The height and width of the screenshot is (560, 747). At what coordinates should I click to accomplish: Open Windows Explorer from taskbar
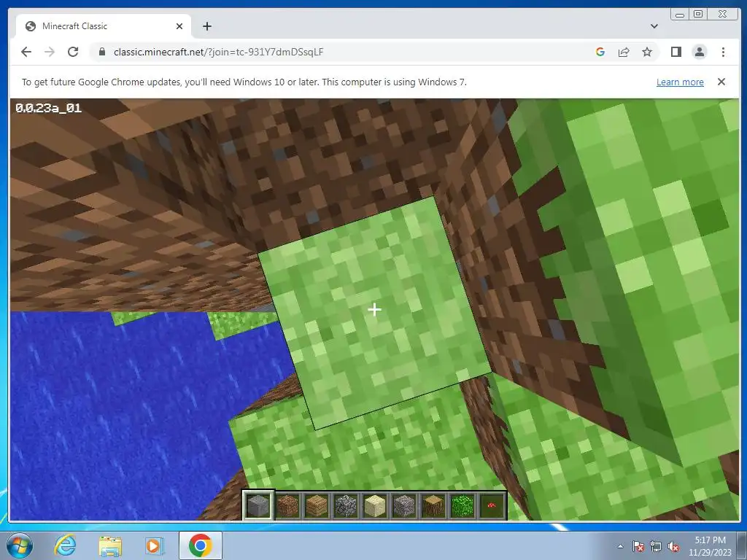pyautogui.click(x=110, y=545)
